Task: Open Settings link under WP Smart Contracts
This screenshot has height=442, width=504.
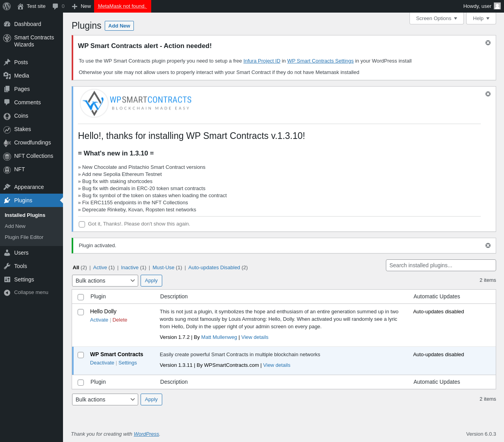Action: (128, 363)
